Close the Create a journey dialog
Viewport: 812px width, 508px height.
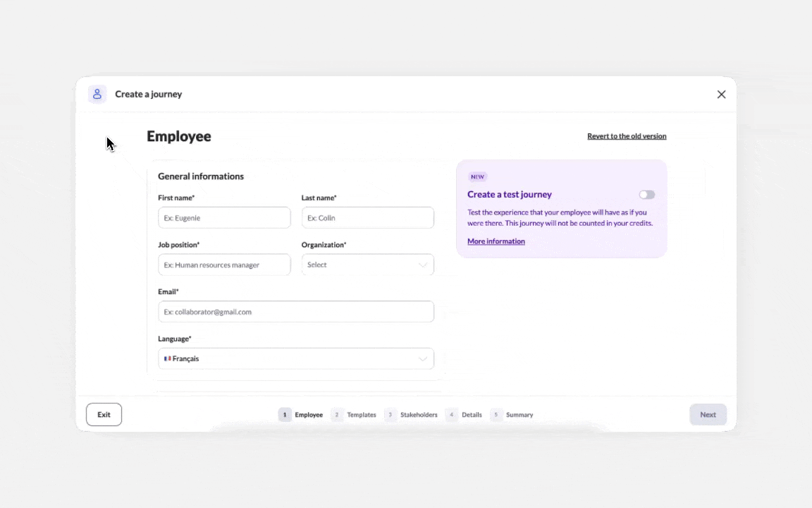[x=721, y=95]
